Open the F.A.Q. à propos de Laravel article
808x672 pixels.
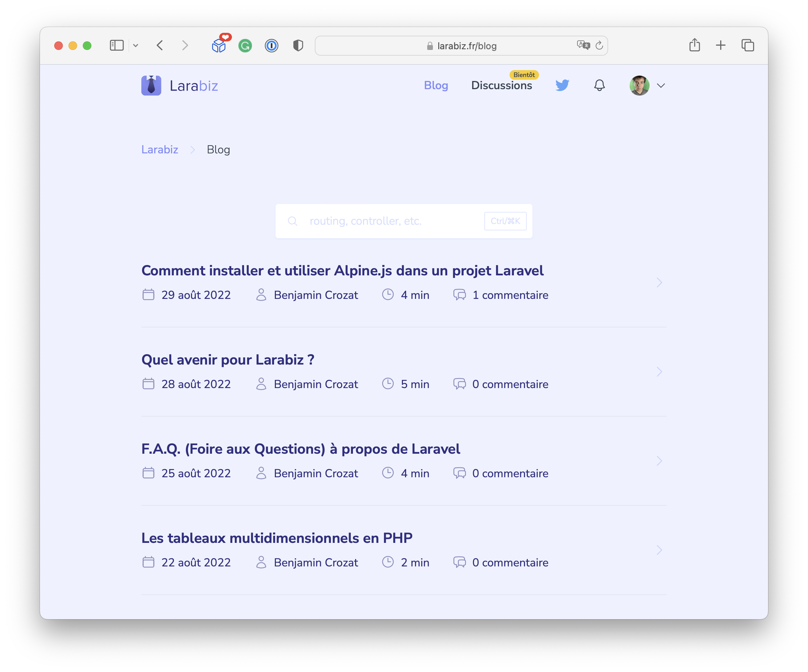point(301,449)
